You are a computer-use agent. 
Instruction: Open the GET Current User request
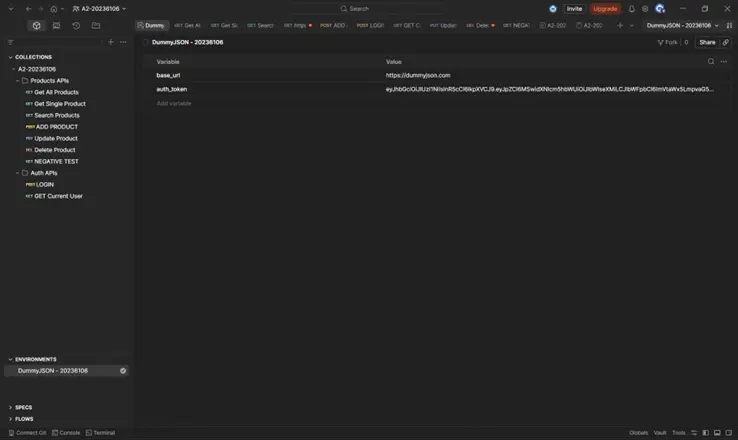(58, 196)
